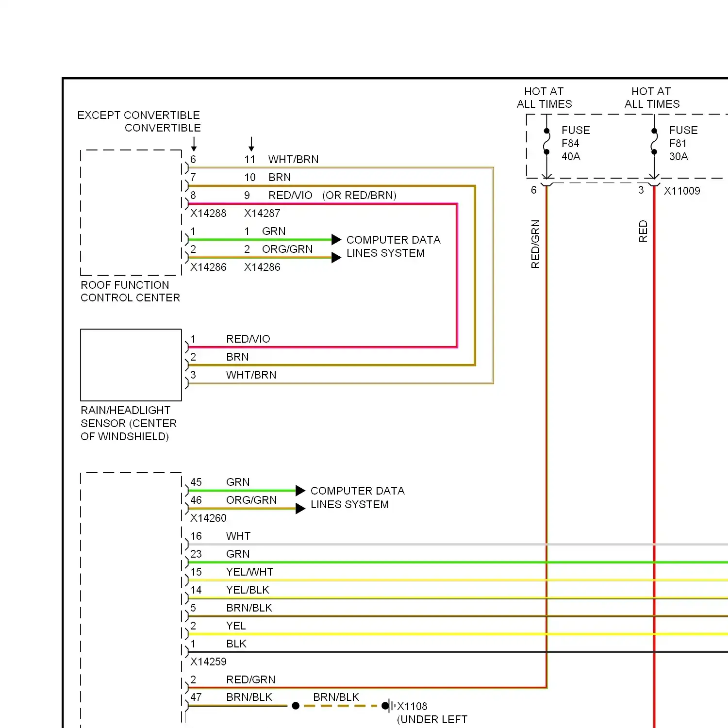Select the horizontal RED/GRN label below X14259
Screen dimensions: 728x728
(x=250, y=679)
